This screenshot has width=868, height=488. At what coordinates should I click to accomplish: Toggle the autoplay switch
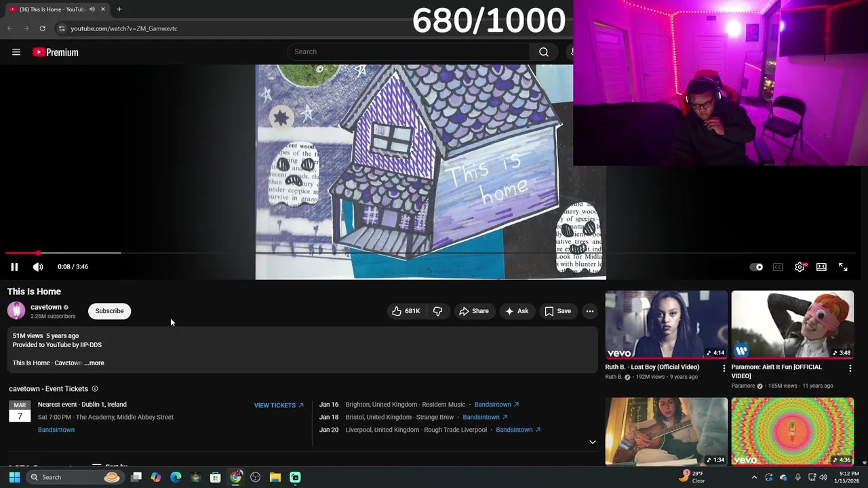point(756,267)
